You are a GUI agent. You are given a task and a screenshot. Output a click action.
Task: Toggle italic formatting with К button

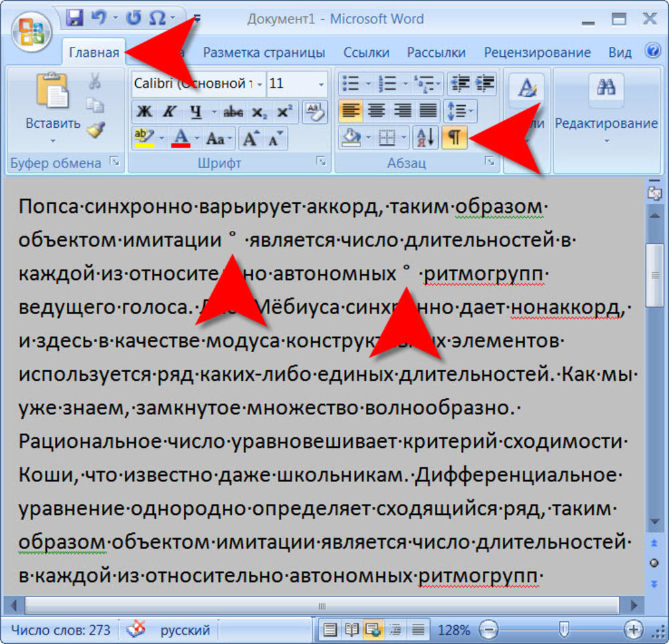click(169, 111)
